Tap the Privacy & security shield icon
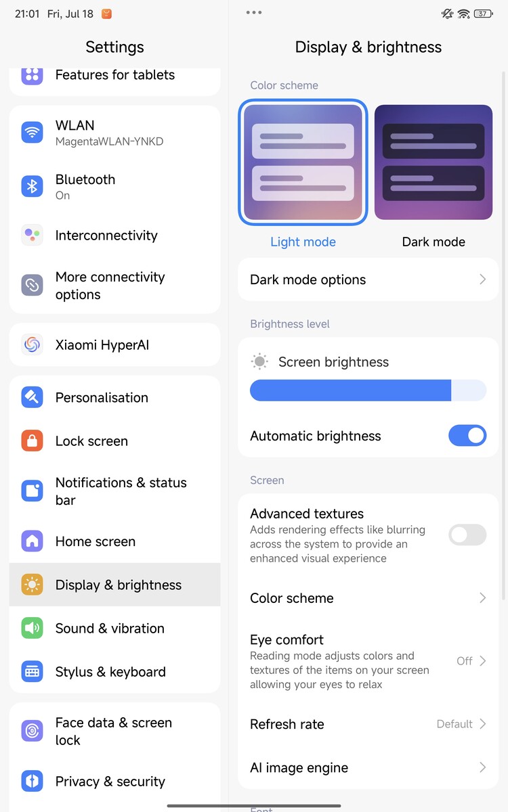This screenshot has height=812, width=508. coord(32,782)
